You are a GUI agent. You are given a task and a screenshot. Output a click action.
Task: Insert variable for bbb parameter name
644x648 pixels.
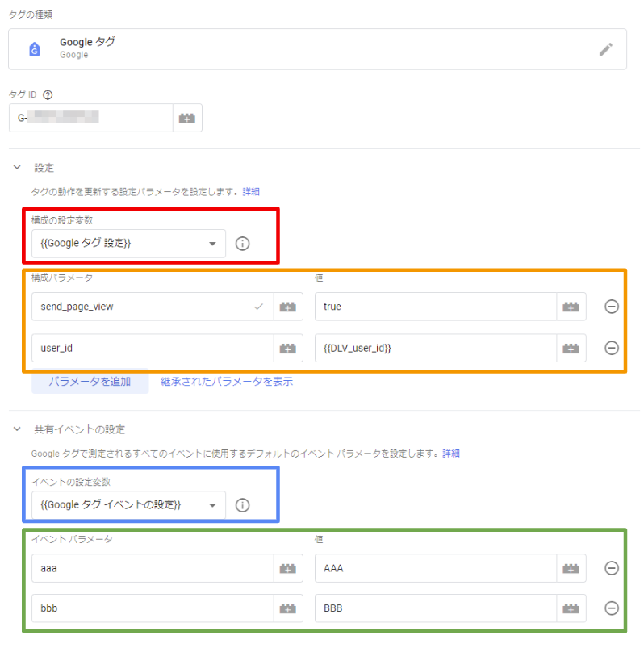pos(288,608)
